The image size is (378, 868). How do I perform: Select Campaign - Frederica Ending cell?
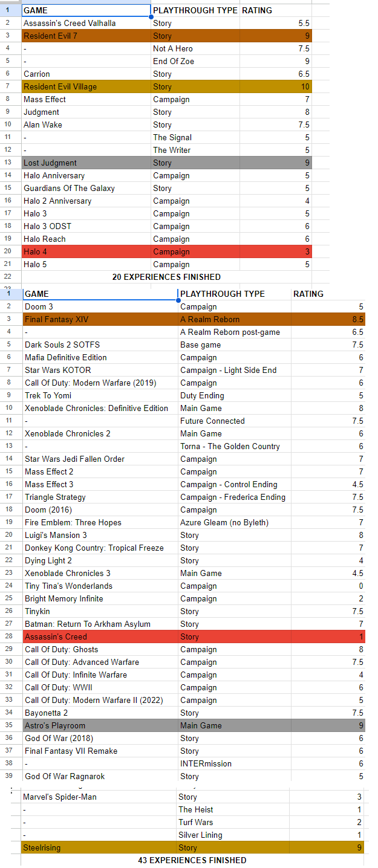coord(234,497)
